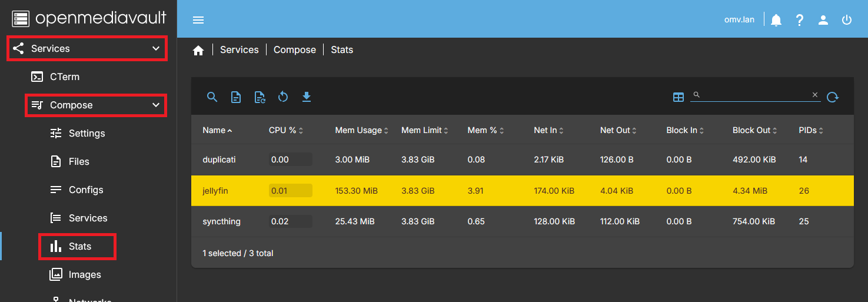Click the table search input field
Viewport: 868px width, 302px height.
754,95
